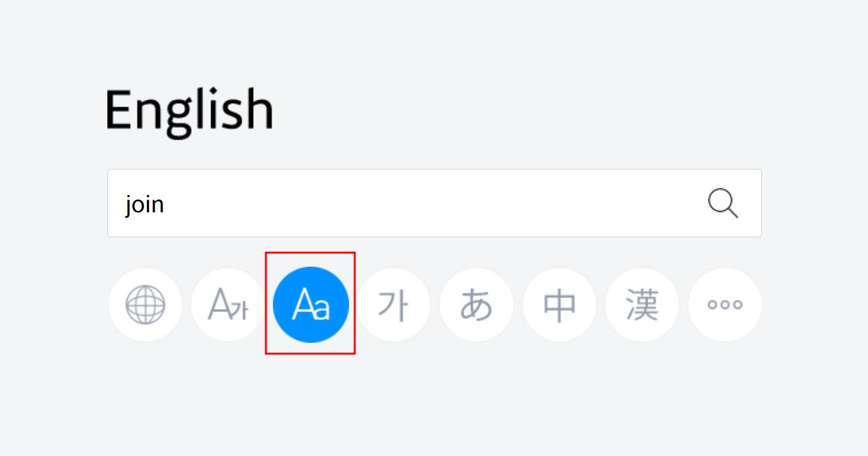Select the Hanja dictionary 漢 icon

642,304
